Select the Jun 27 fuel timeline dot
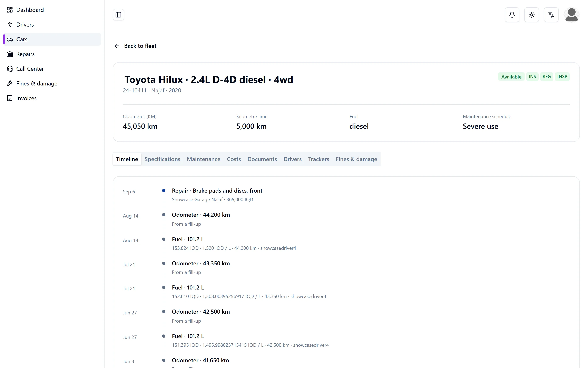588x368 pixels. [164, 336]
